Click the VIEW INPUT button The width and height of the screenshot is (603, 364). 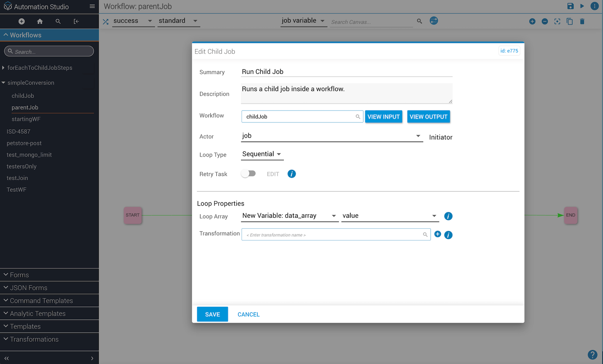point(383,117)
